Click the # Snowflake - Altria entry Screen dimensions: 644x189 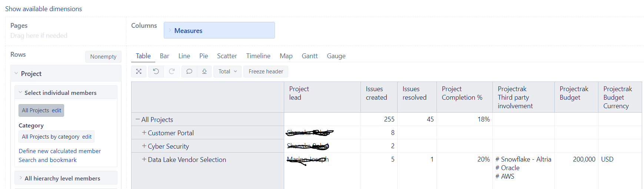523,159
